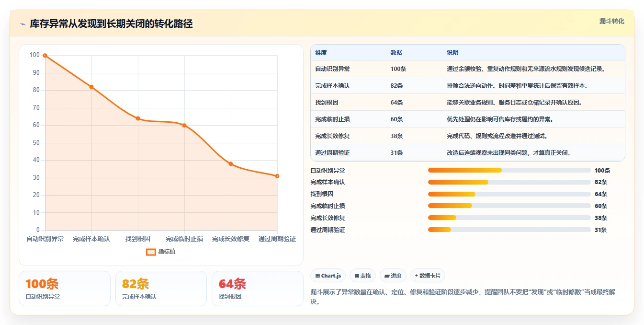644x325 pixels.
Task: Click the 100条 自动识别异常 data card
Action: click(x=65, y=289)
